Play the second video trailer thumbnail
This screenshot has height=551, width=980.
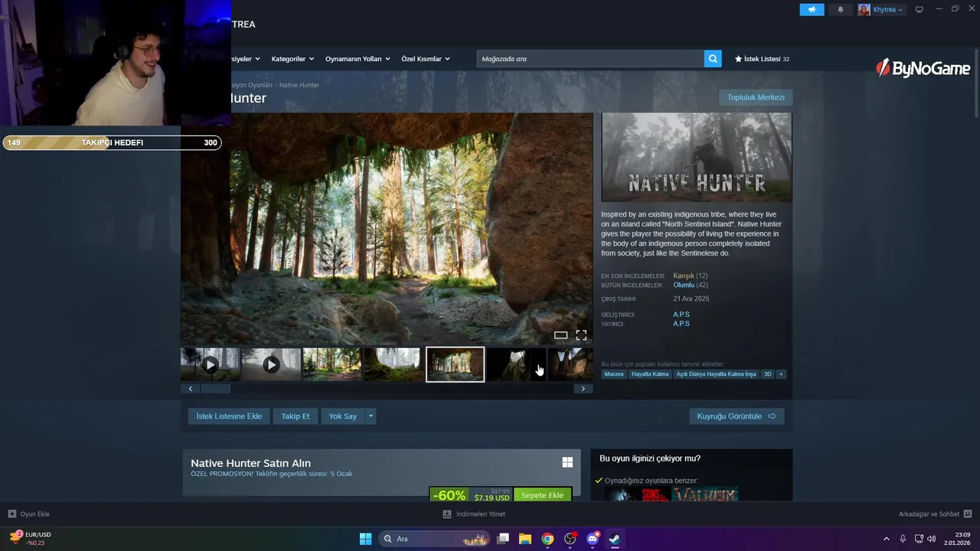click(x=271, y=365)
